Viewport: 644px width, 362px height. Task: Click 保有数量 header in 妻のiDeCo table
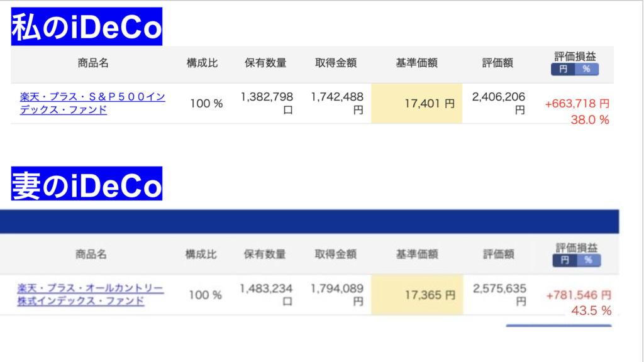pyautogui.click(x=264, y=255)
